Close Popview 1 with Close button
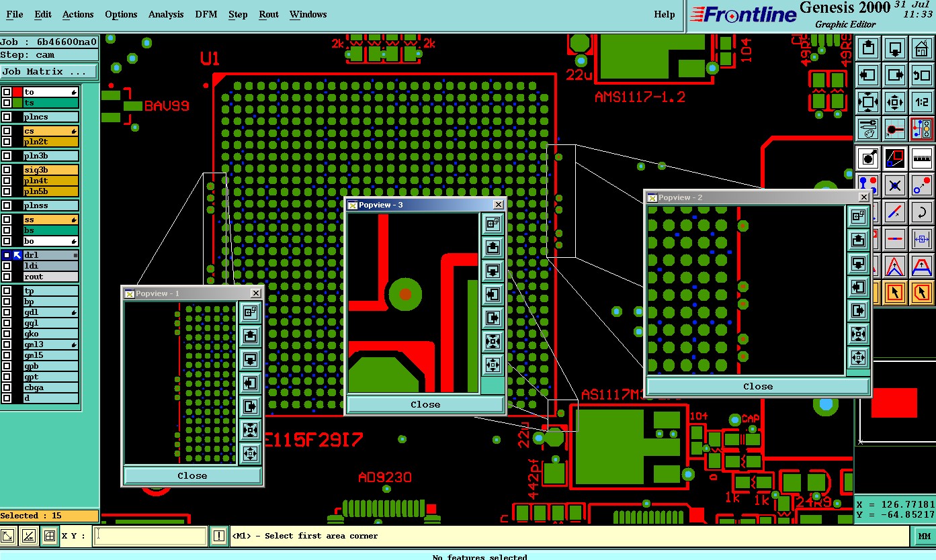The width and height of the screenshot is (936, 560). click(192, 475)
